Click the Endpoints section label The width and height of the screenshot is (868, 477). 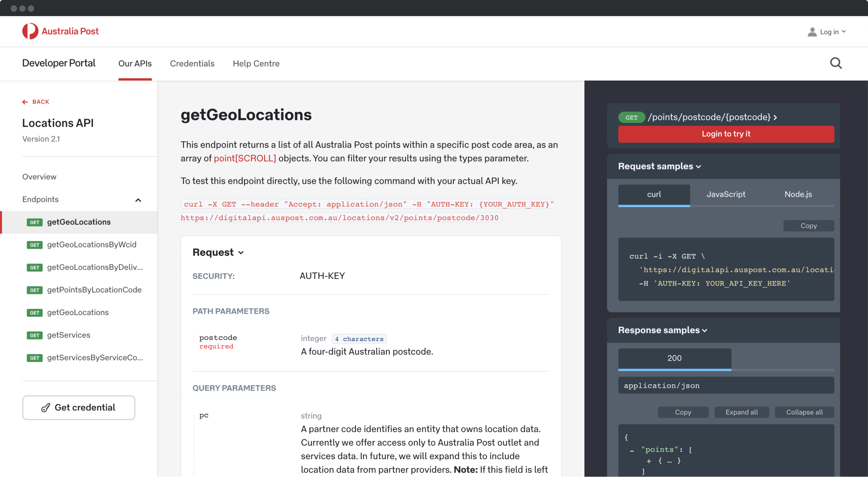(40, 200)
